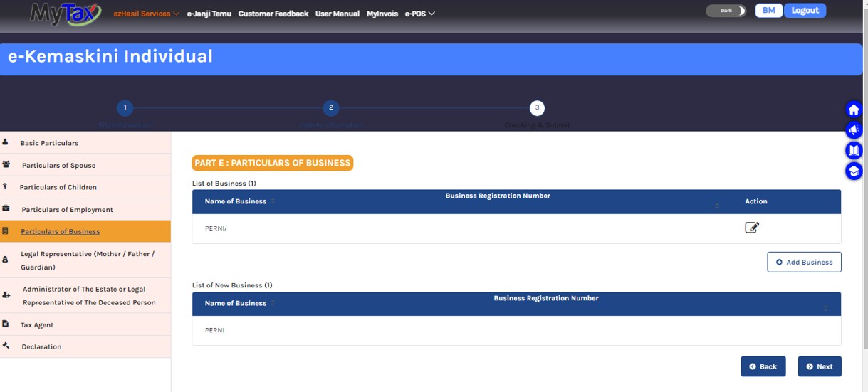Click the MyTax logo

(x=66, y=14)
